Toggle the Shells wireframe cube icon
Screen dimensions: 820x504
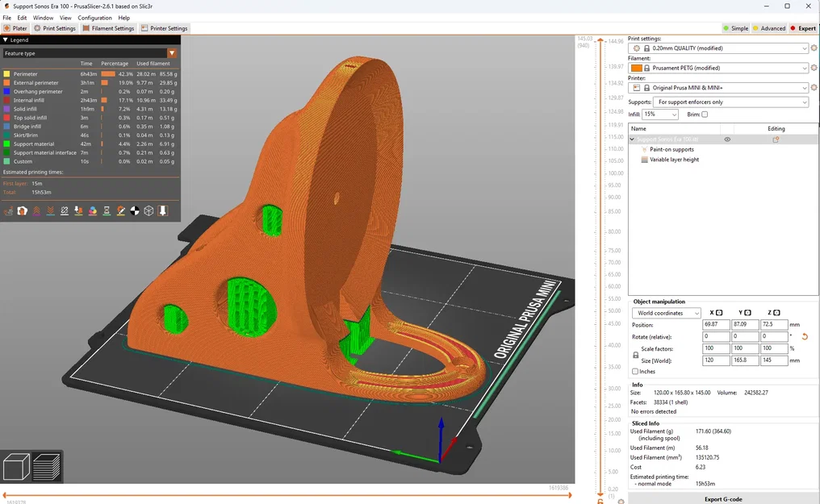point(149,210)
